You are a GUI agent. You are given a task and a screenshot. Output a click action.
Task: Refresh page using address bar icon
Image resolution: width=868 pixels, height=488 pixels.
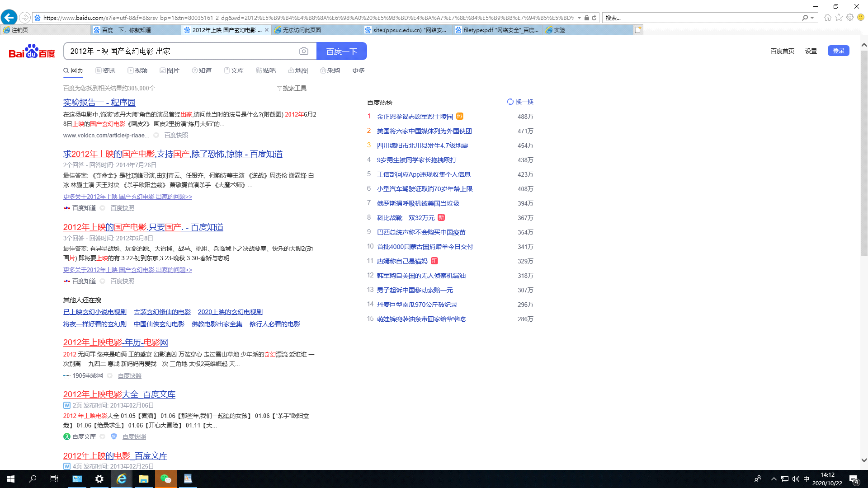pyautogui.click(x=594, y=18)
